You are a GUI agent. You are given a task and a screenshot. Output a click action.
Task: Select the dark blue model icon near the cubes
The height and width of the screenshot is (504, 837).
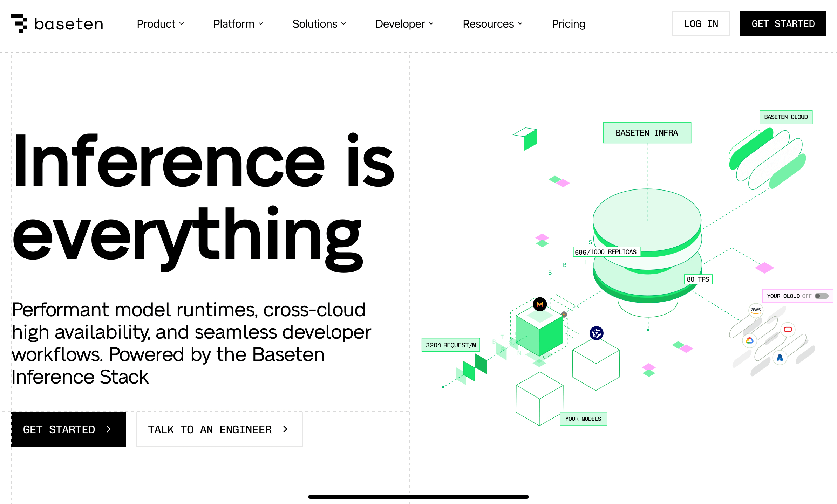point(596,333)
